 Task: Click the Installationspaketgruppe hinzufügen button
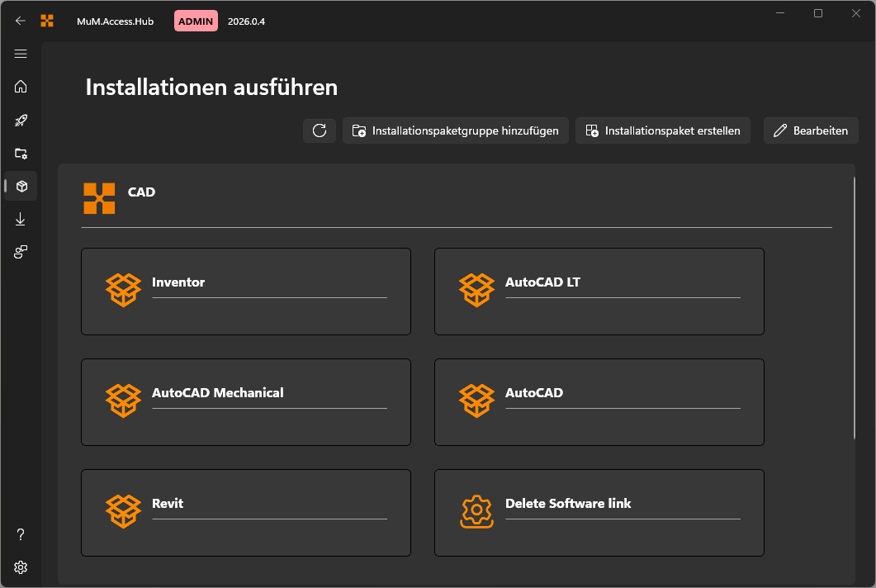coord(455,130)
